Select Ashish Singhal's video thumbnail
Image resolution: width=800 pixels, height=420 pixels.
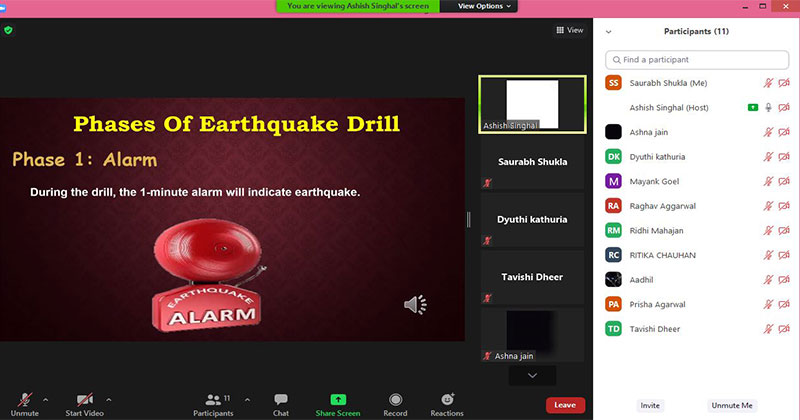coord(532,104)
